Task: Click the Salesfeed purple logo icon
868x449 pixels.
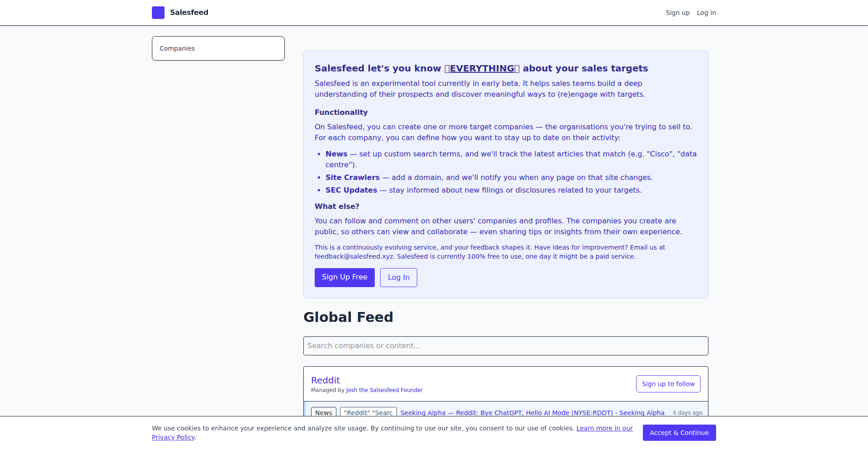Action: point(158,13)
